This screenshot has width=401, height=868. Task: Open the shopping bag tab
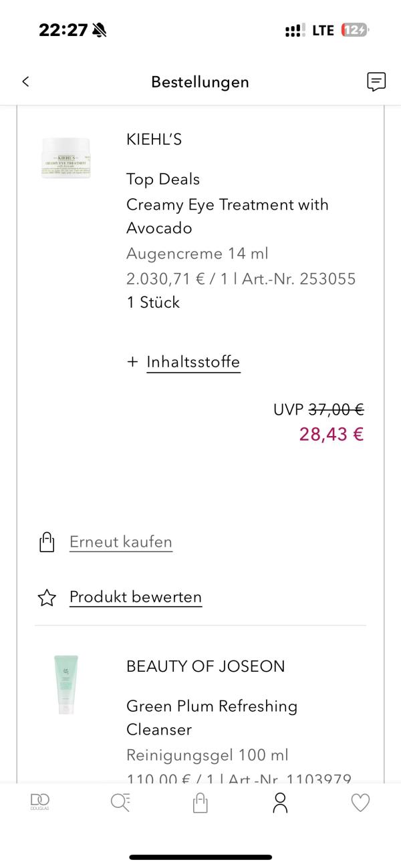(200, 802)
